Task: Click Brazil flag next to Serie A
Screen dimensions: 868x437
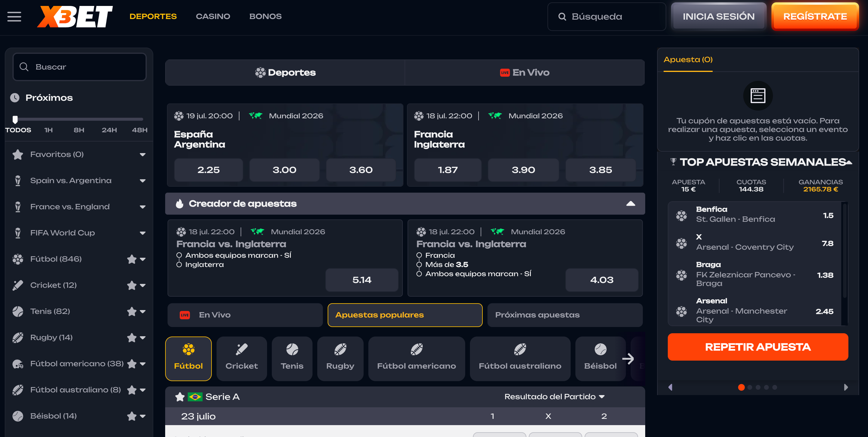Action: point(195,397)
